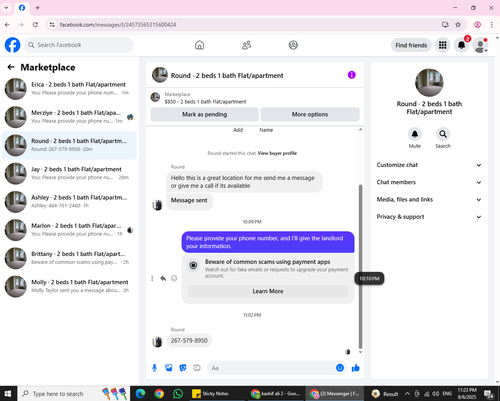The height and width of the screenshot is (401, 500).
Task: Open Erica's apartment conversation
Action: click(x=69, y=89)
